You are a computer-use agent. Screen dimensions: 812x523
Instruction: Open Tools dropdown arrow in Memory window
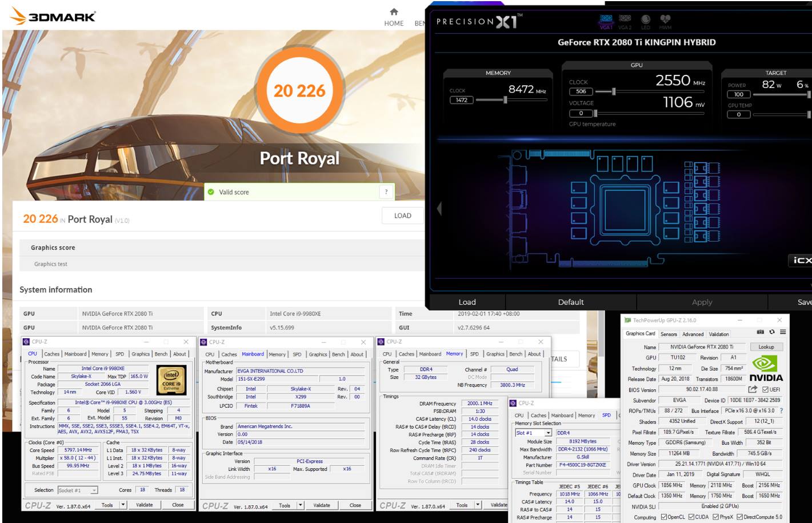(x=478, y=505)
